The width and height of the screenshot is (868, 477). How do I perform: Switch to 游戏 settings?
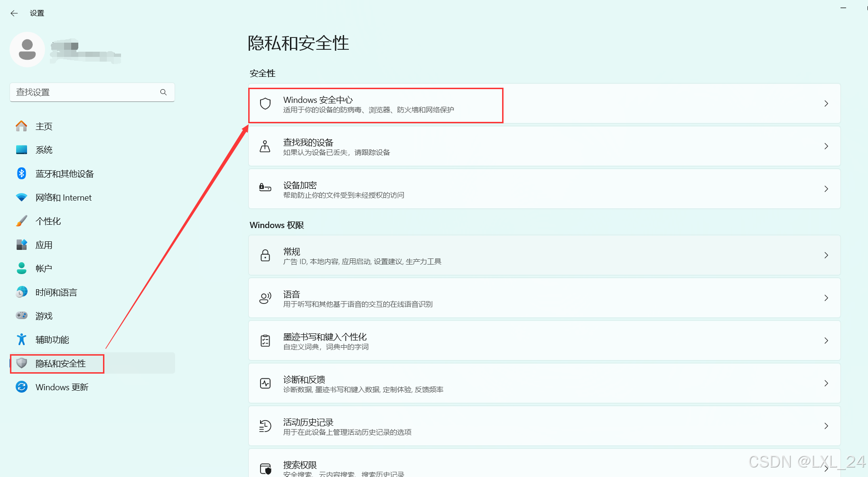coord(93,316)
